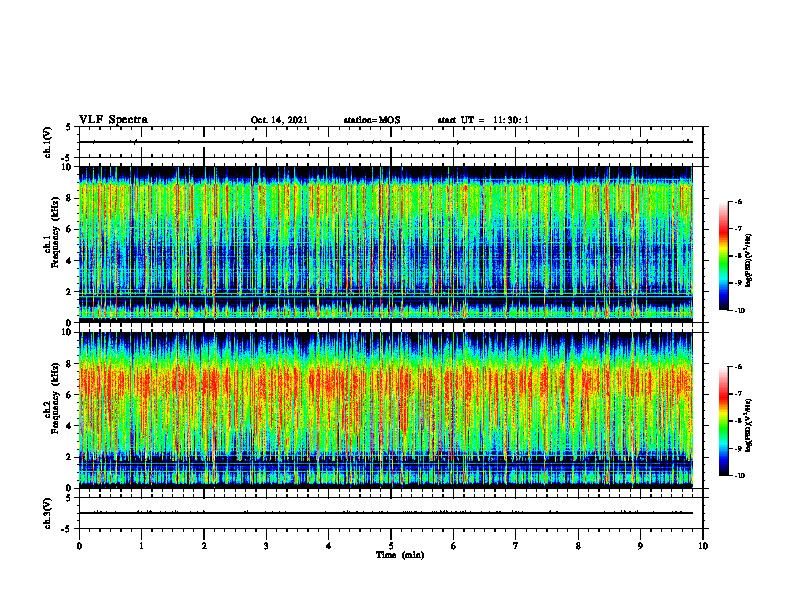Click time axis tick label "9"

(640, 546)
